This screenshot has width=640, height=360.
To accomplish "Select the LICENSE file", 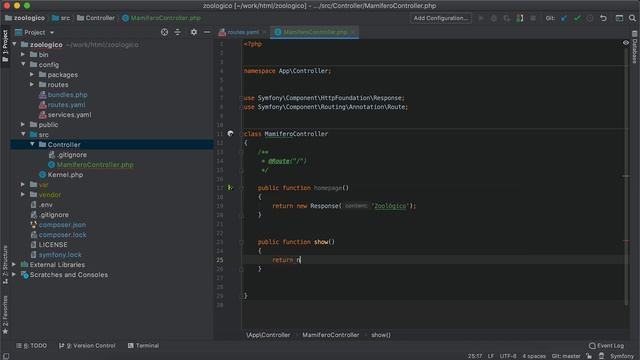I will (x=53, y=244).
